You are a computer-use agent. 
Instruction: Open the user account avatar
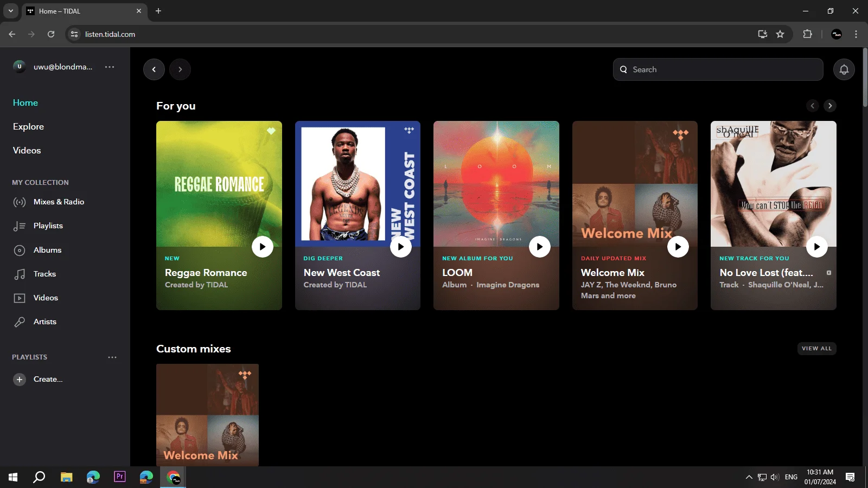20,67
